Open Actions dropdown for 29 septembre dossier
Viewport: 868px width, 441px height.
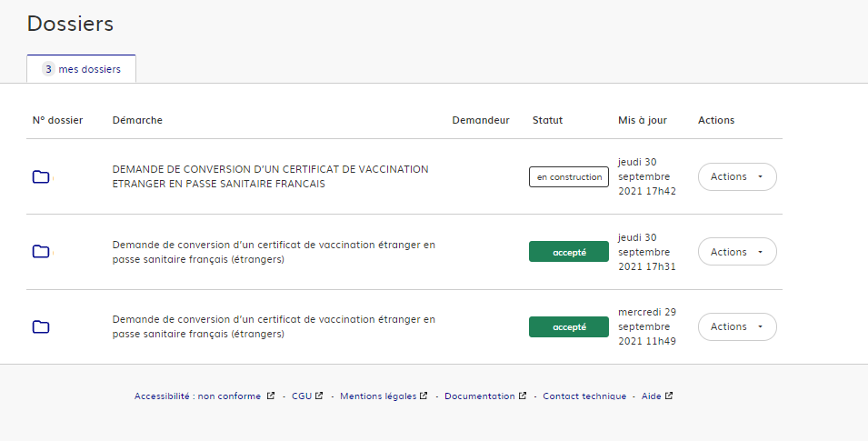[x=736, y=326]
